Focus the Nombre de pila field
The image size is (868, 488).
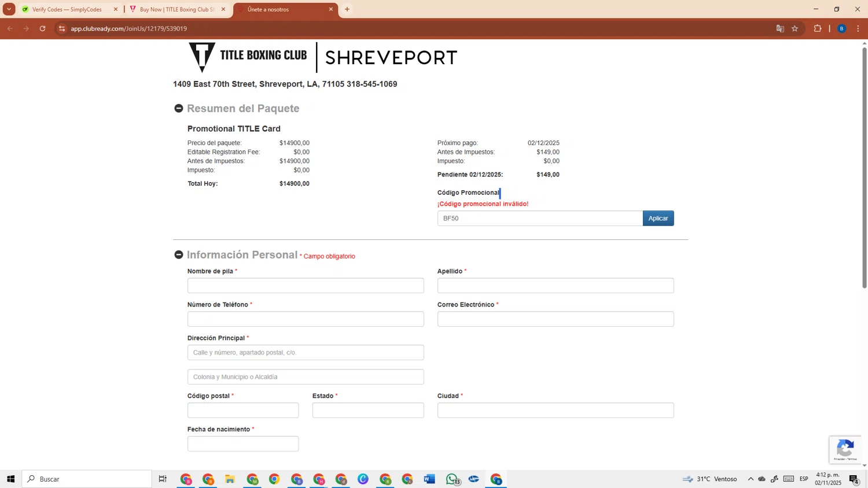[x=306, y=286]
